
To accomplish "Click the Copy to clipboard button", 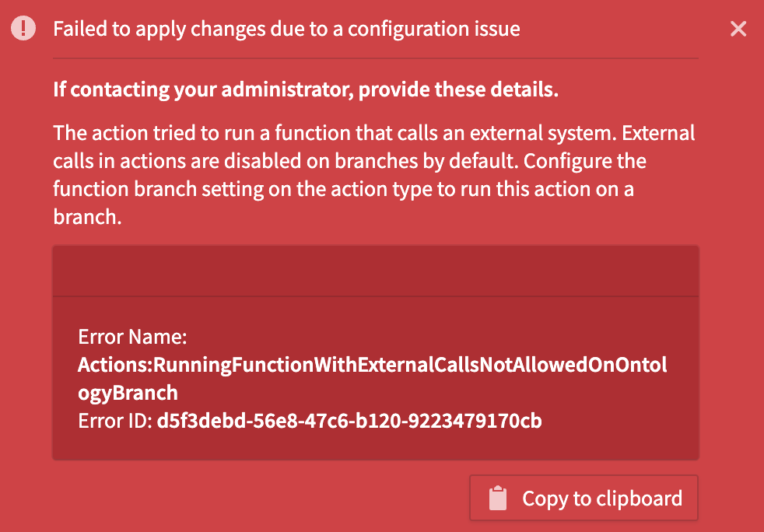I will click(x=584, y=498).
